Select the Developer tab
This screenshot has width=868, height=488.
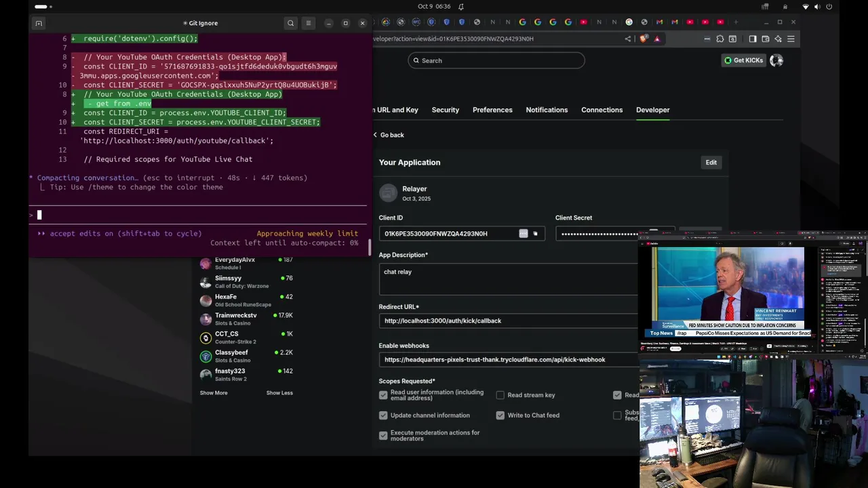pyautogui.click(x=652, y=110)
